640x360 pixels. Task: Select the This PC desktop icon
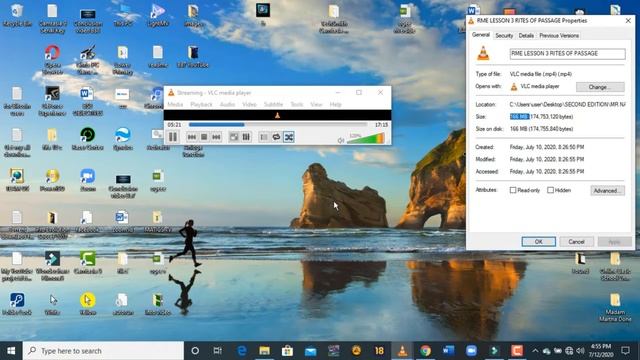pos(123,15)
